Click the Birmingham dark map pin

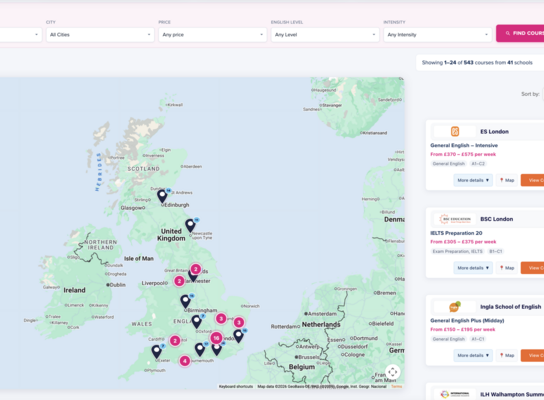tap(186, 301)
